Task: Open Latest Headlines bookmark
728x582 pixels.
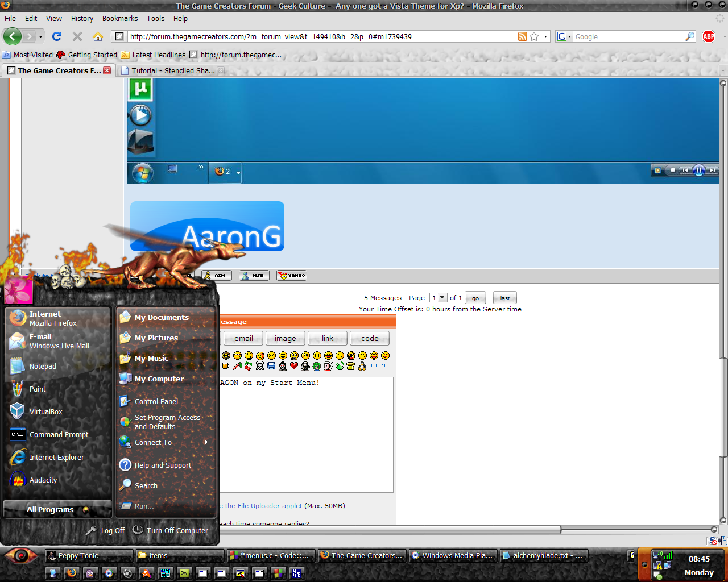Action: pos(153,55)
